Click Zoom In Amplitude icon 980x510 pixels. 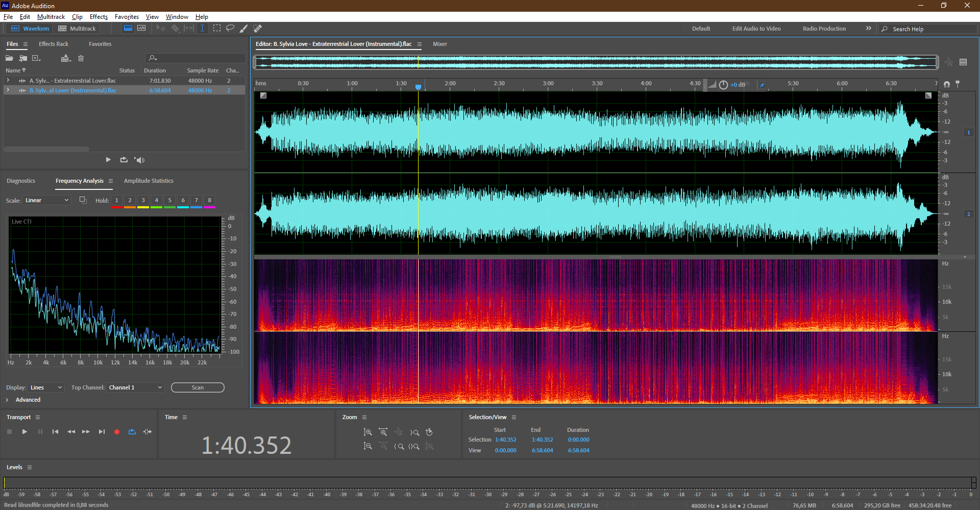[x=367, y=432]
